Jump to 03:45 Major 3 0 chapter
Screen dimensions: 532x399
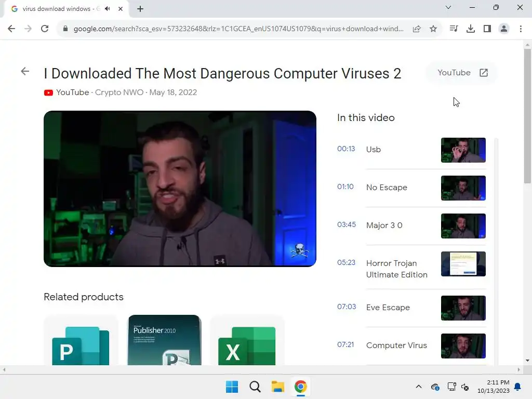coord(411,225)
